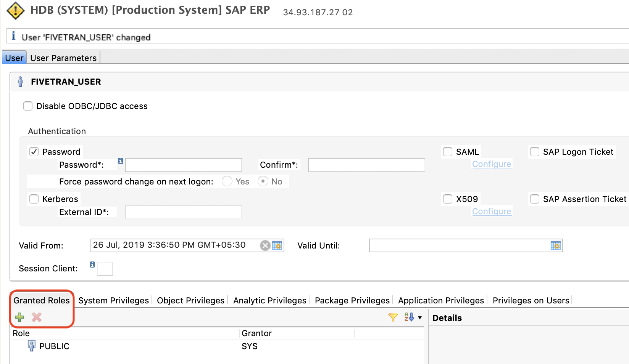The width and height of the screenshot is (629, 364).
Task: Click the HDB (SYSTEM) system title
Action: coord(150,10)
